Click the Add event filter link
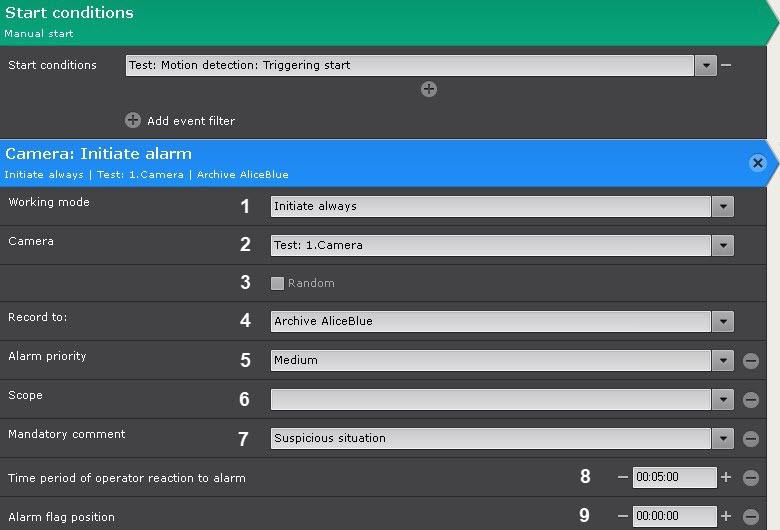The image size is (780, 530). pyautogui.click(x=191, y=121)
